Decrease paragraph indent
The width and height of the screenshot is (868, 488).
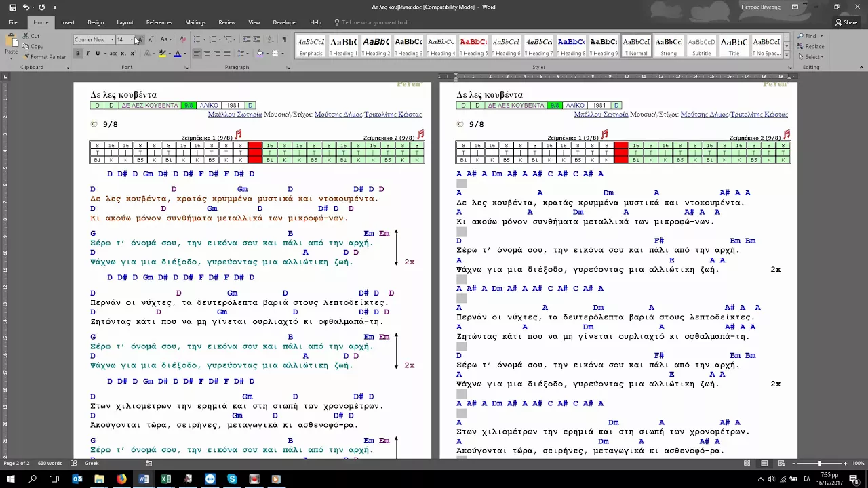coord(247,39)
